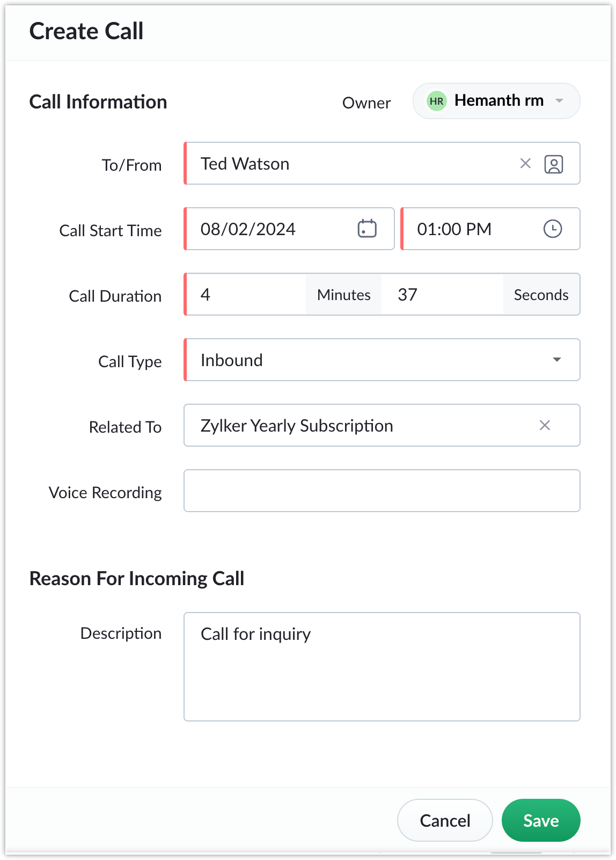Select the call duration seconds field

click(x=442, y=295)
